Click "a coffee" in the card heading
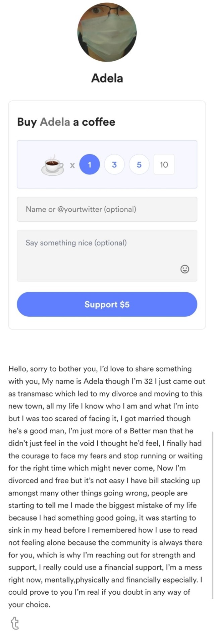 (94, 122)
